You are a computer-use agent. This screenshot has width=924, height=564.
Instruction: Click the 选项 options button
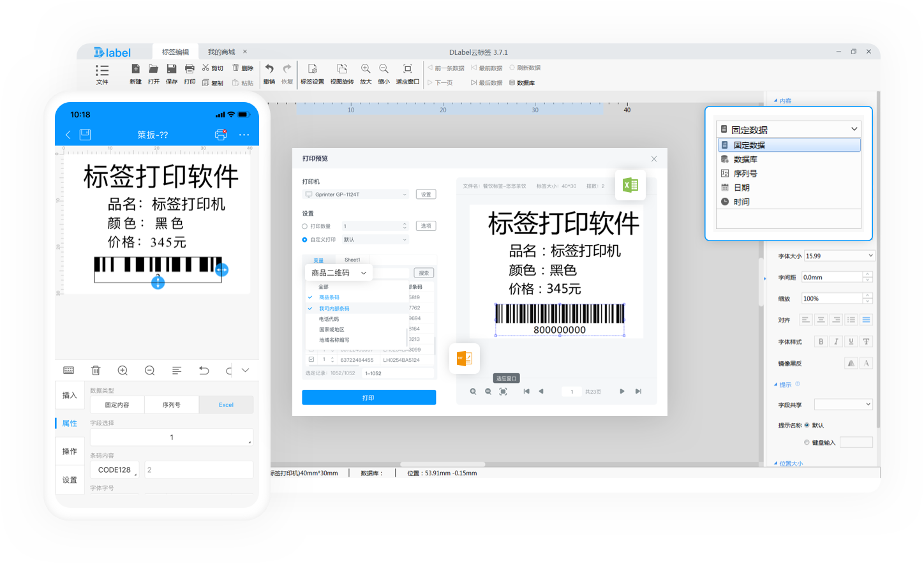pos(426,226)
